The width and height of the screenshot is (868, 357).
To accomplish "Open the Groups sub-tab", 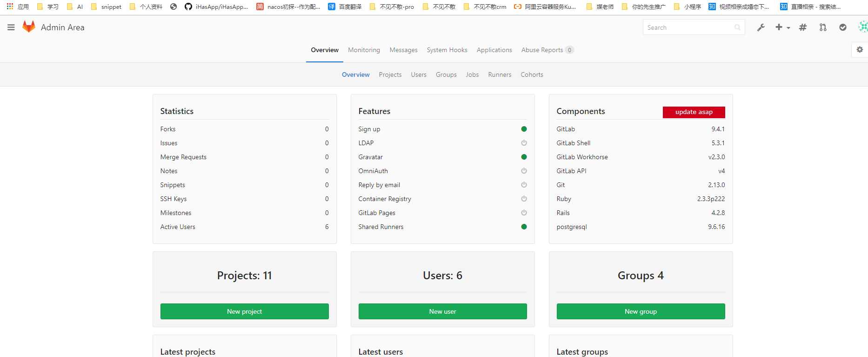I will click(446, 74).
